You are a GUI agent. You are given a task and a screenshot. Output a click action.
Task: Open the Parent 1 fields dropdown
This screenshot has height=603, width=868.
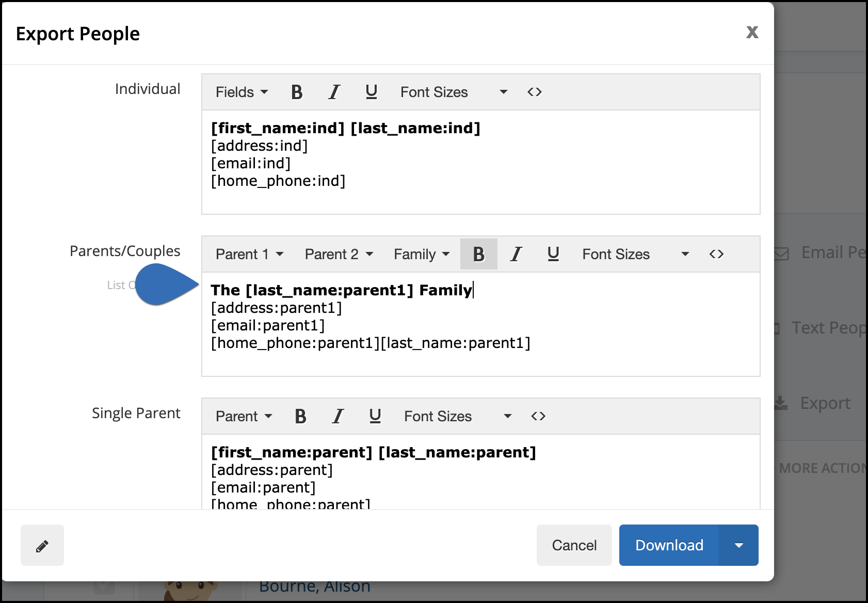tap(250, 254)
